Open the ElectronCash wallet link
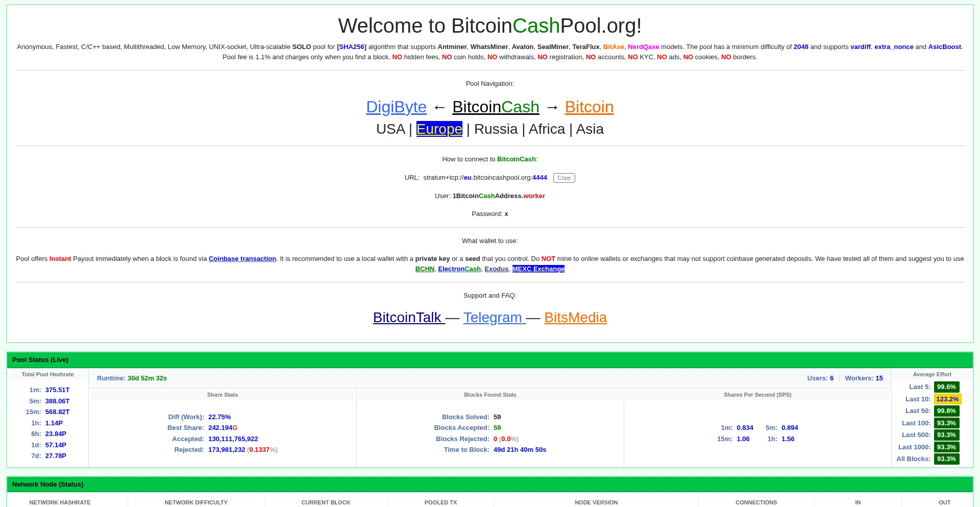980x507 pixels. pyautogui.click(x=459, y=269)
